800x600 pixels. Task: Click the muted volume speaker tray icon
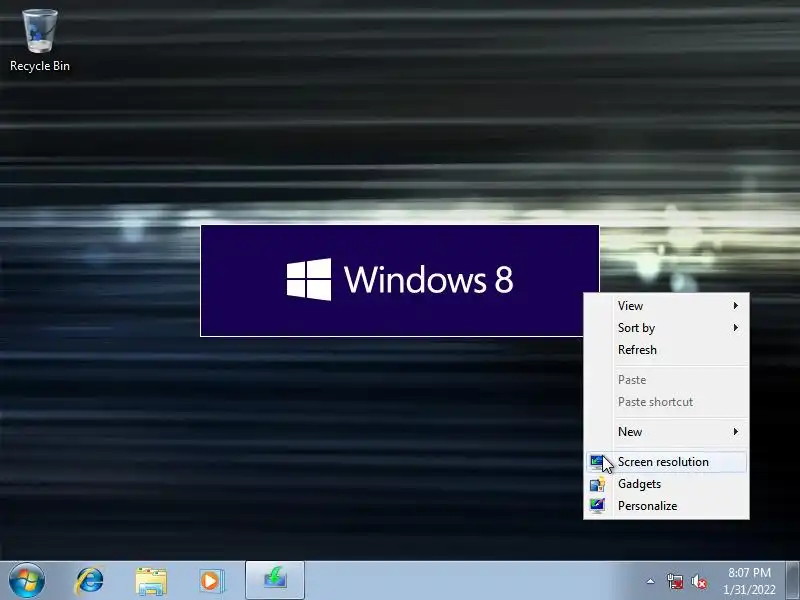(x=699, y=581)
